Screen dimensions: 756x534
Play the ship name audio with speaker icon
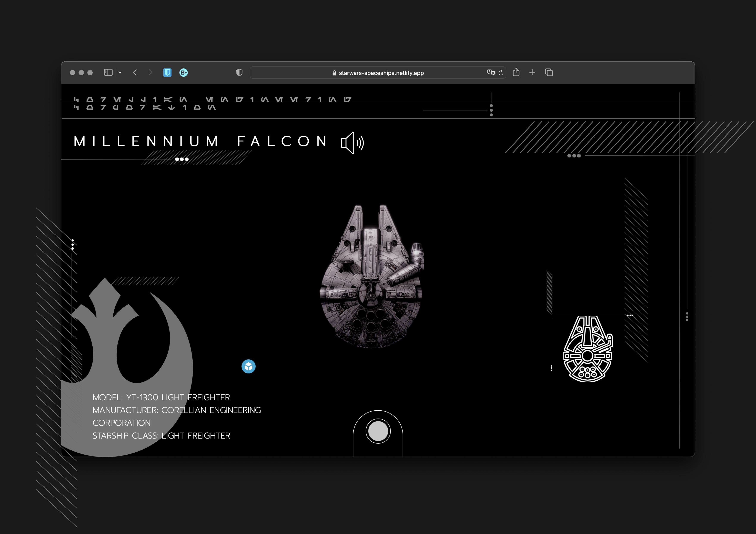click(351, 142)
